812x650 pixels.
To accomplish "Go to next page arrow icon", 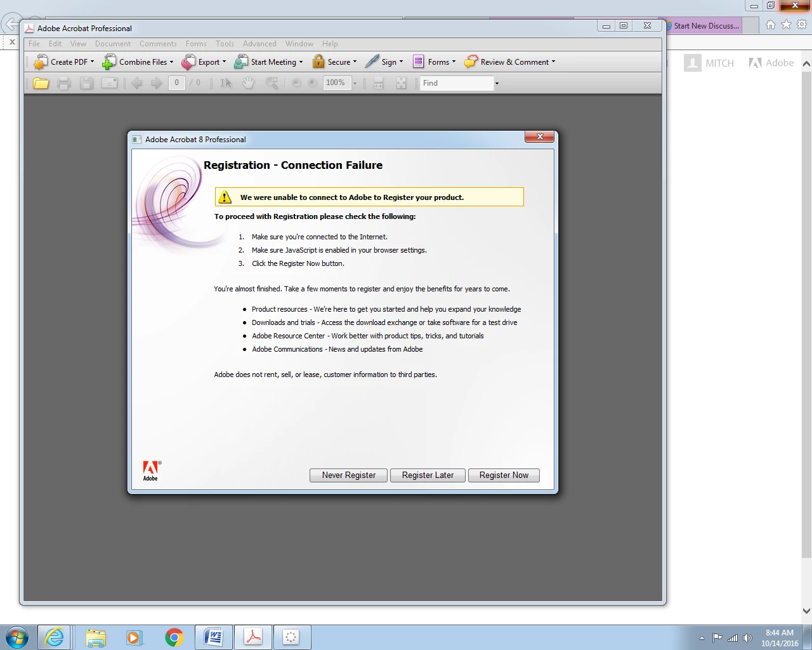I will click(x=156, y=83).
